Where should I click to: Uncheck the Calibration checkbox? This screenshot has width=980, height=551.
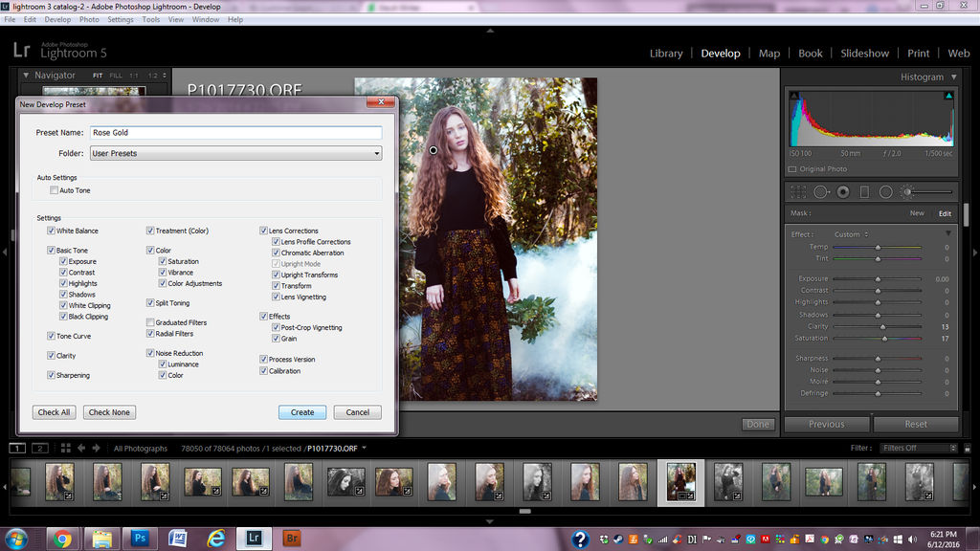pos(264,371)
